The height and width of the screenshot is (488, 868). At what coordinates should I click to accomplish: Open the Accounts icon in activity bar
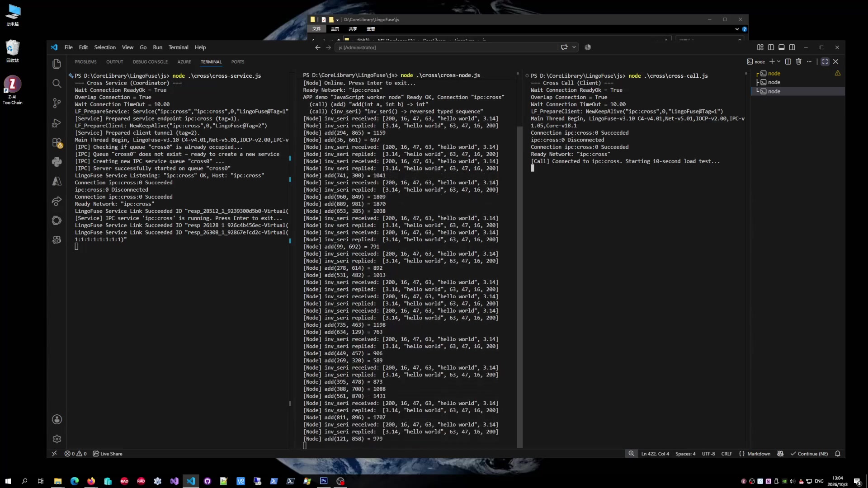[57, 419]
